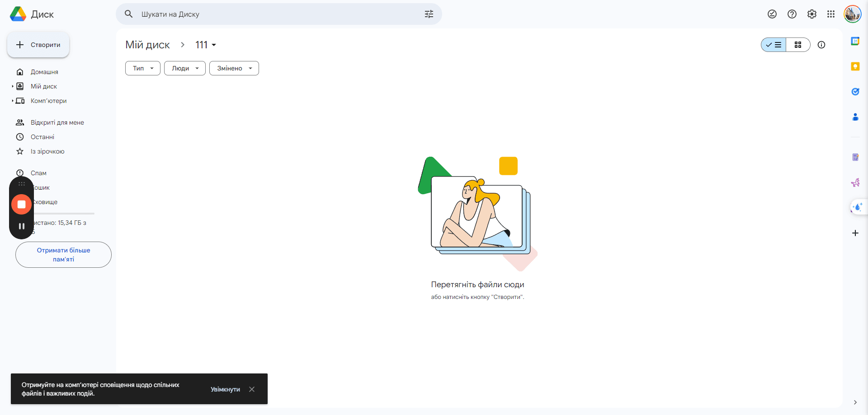Pause the screen recording
868x415 pixels.
point(21,226)
